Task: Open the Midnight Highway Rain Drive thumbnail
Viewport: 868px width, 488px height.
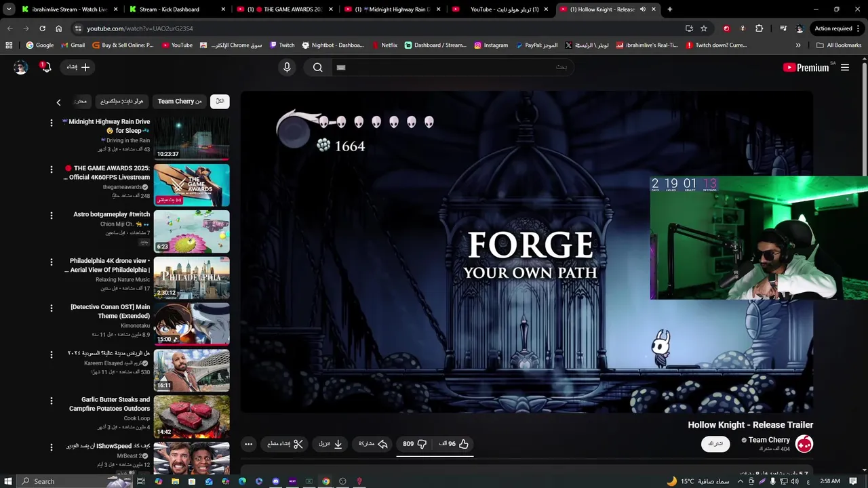Action: (x=191, y=138)
